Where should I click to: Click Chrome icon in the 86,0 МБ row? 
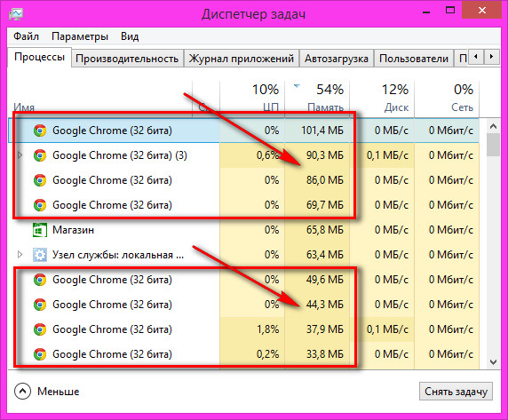[x=40, y=180]
